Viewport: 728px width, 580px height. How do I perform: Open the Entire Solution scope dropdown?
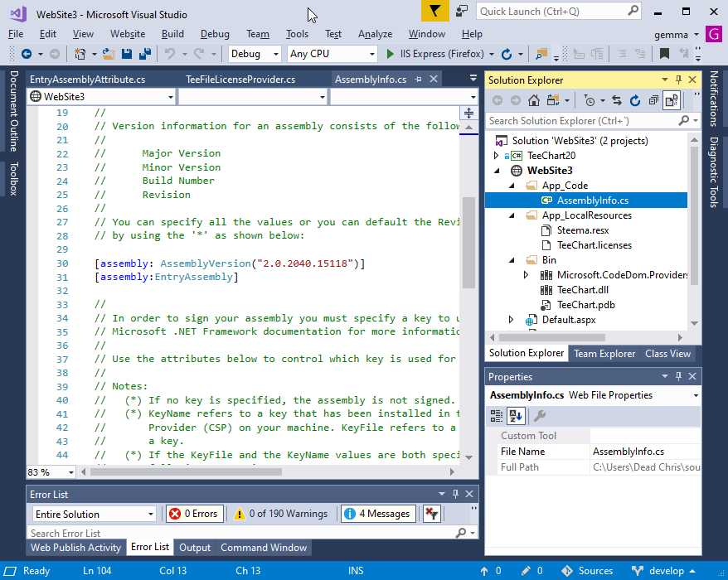(x=94, y=514)
